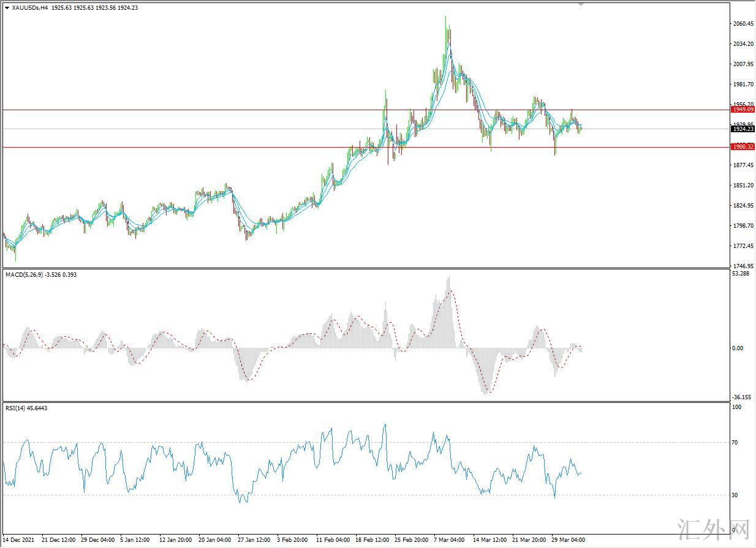Select the red 1949.09 price label

click(743, 110)
